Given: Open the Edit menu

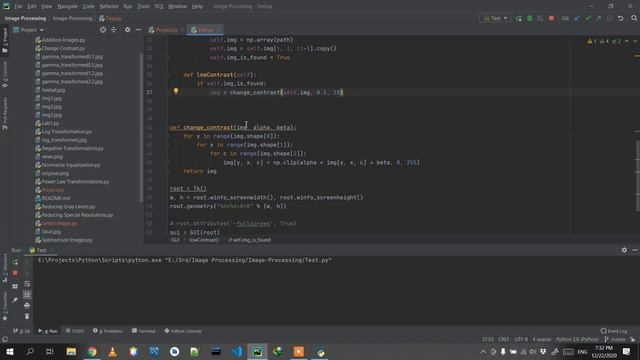Looking at the screenshot, I should pos(32,7).
